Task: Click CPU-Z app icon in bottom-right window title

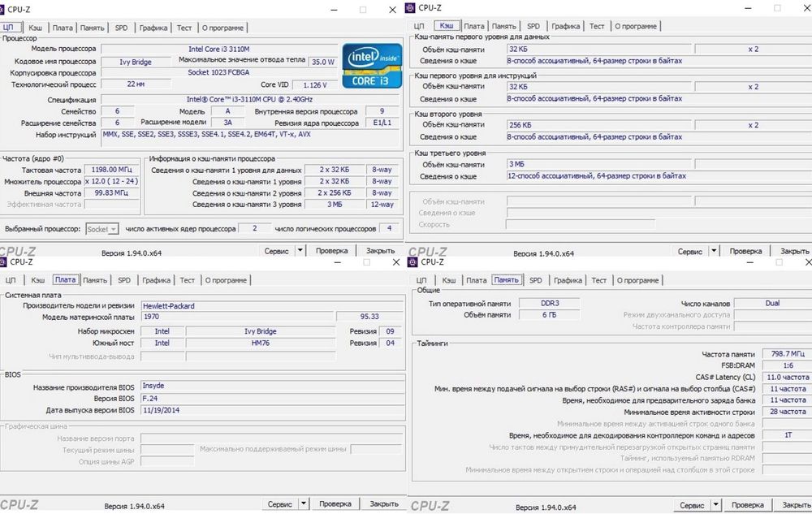Action: coord(412,262)
